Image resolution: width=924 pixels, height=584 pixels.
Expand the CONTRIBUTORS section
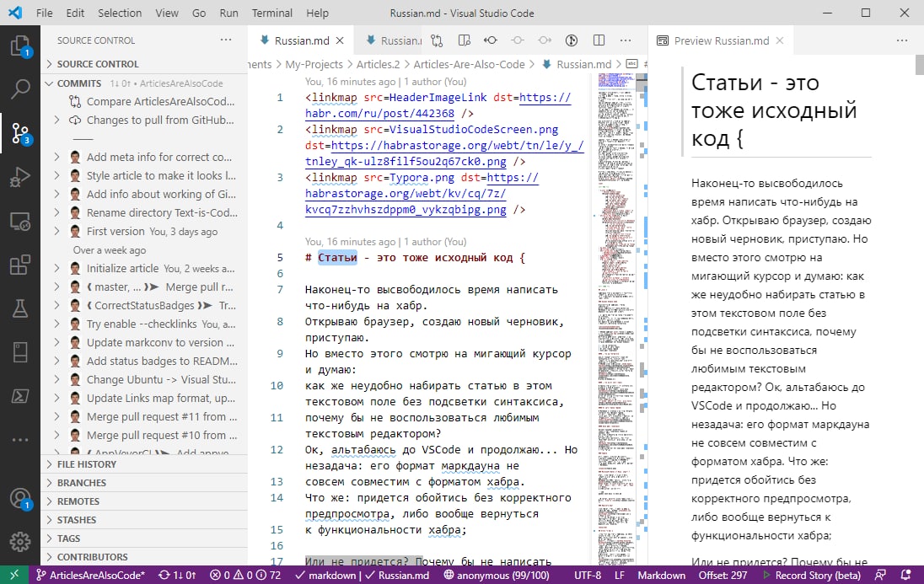pos(144,557)
